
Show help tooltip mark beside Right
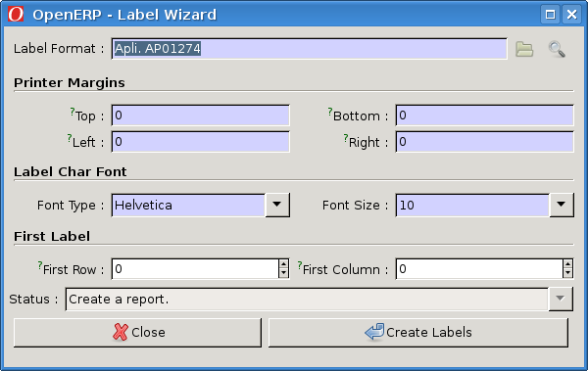346,138
